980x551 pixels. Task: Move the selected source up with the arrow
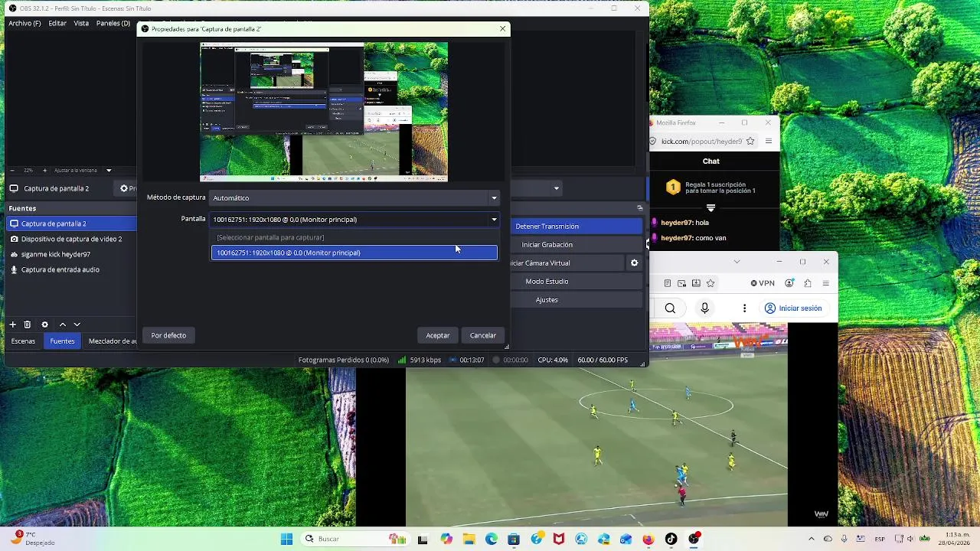pyautogui.click(x=63, y=324)
